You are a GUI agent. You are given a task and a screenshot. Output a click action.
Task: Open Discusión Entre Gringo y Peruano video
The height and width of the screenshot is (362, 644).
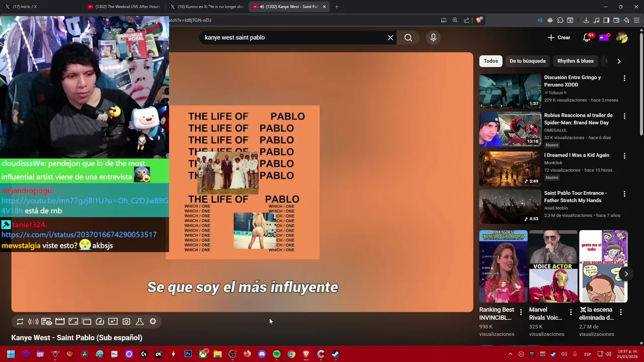click(573, 81)
